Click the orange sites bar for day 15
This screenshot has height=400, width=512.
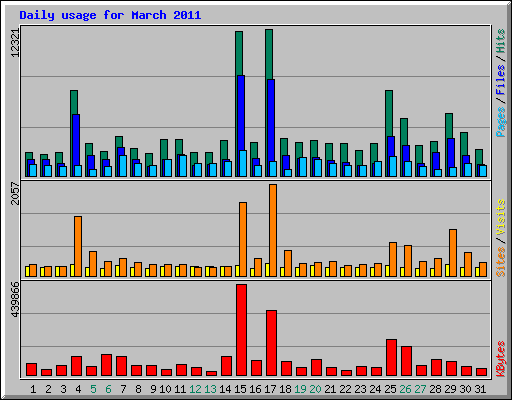(x=243, y=239)
